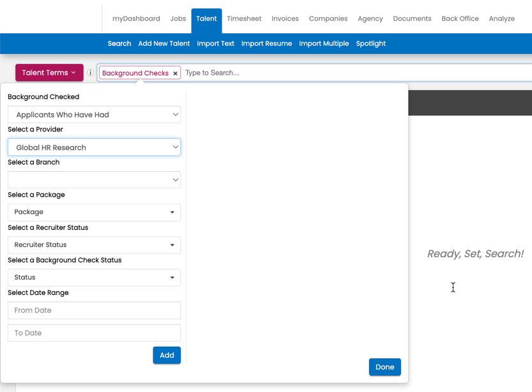This screenshot has width=532, height=392.
Task: Open the Import Resume link
Action: (x=266, y=43)
